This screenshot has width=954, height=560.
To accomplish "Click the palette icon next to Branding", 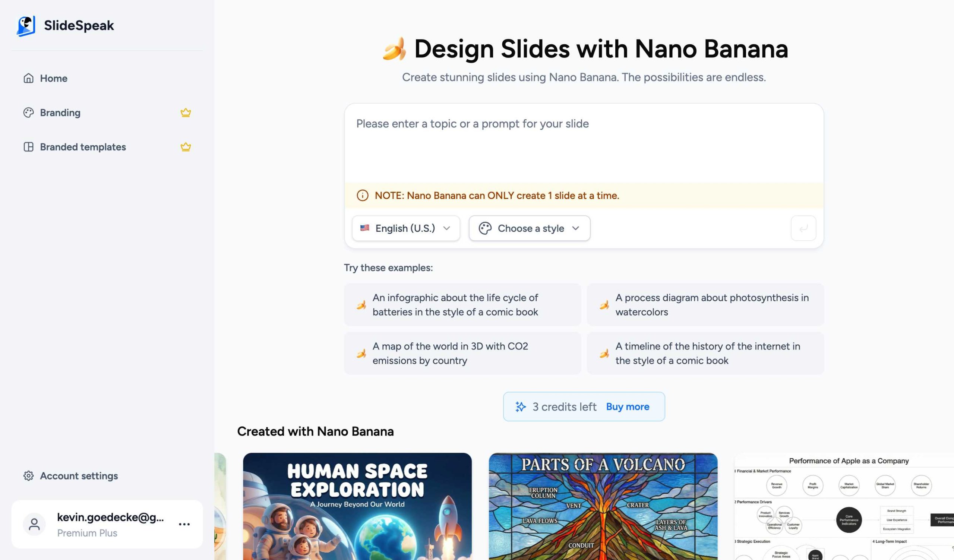I will (x=28, y=113).
